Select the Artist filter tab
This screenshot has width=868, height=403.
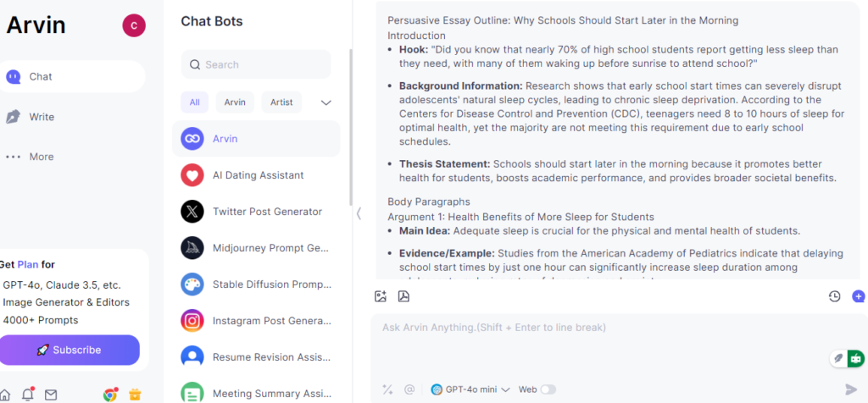281,102
